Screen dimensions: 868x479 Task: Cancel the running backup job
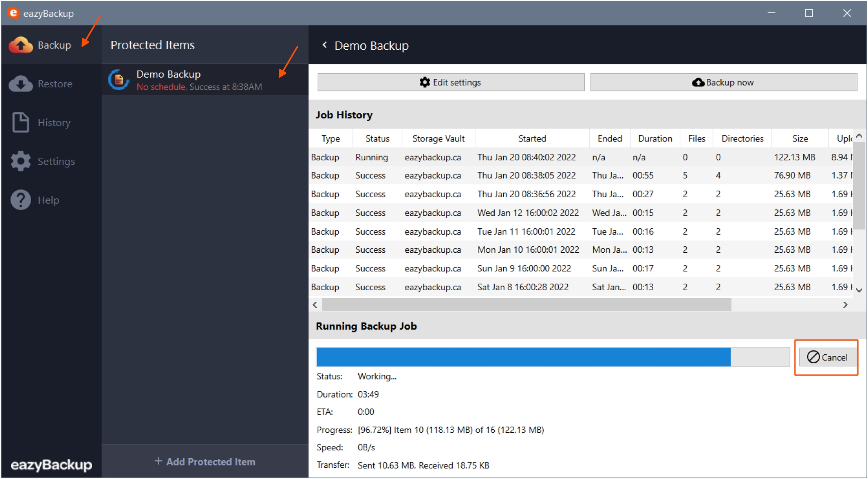[827, 357]
